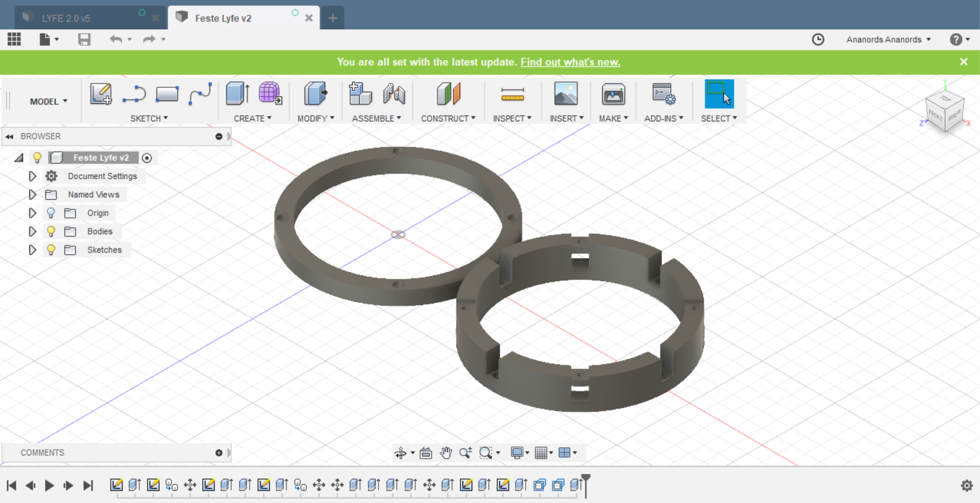Hide the Sketches folder
This screenshot has width=980, height=503.
(51, 250)
